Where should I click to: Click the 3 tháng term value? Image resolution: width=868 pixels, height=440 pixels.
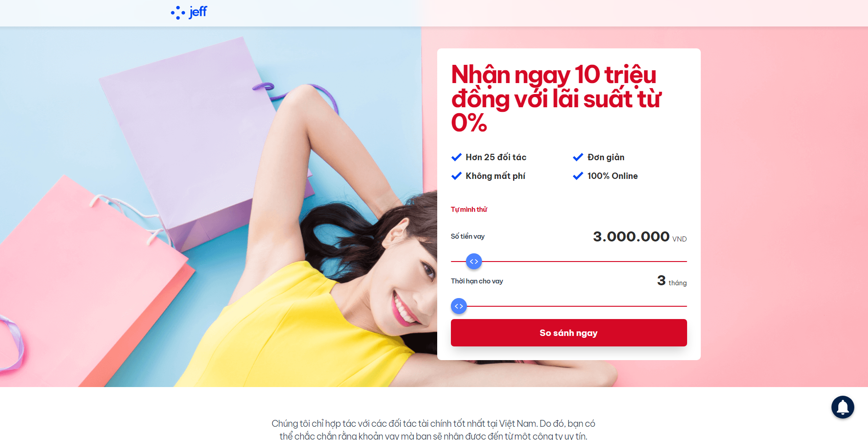[x=672, y=281]
